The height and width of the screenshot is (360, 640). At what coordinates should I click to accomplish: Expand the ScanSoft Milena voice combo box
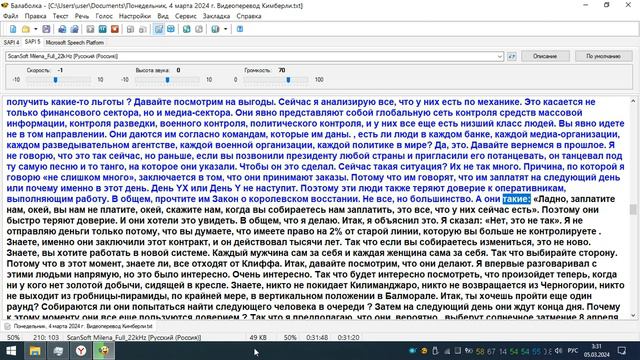[500, 56]
